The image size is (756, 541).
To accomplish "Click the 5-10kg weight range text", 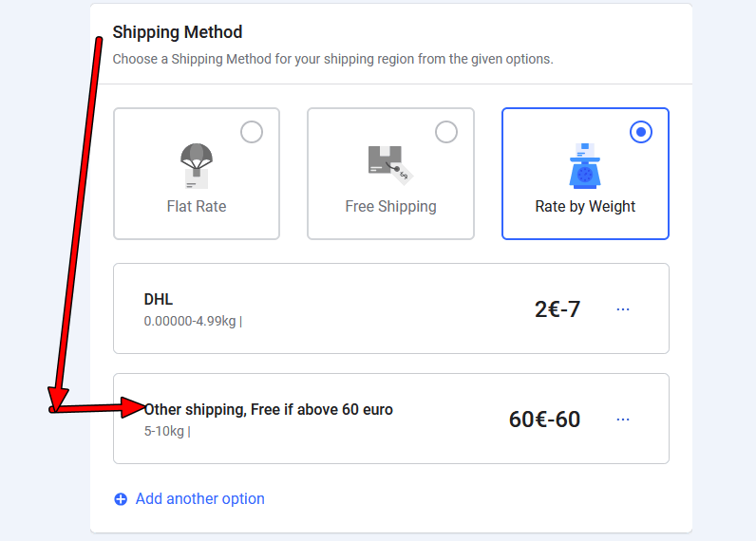I will coord(165,432).
